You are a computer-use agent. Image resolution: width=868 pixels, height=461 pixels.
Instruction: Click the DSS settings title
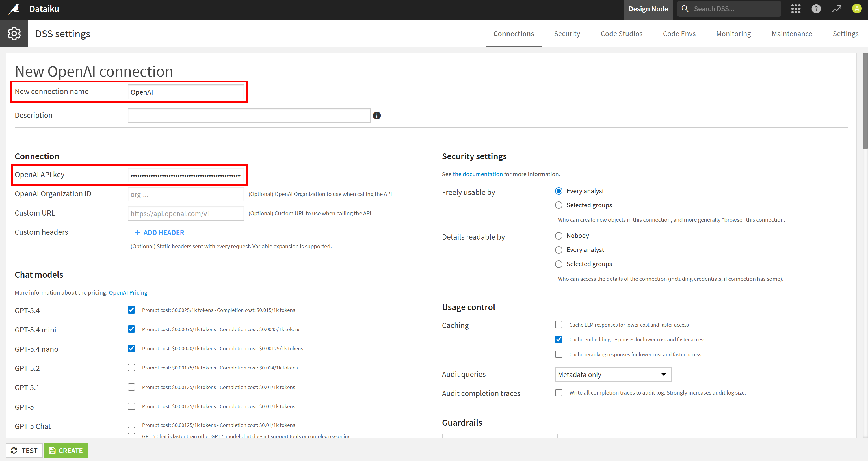[63, 34]
